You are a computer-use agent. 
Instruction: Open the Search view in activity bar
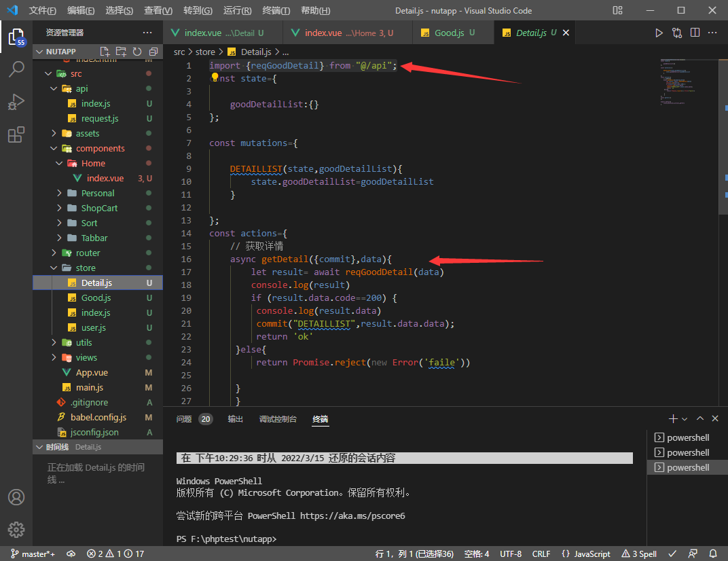coord(16,69)
